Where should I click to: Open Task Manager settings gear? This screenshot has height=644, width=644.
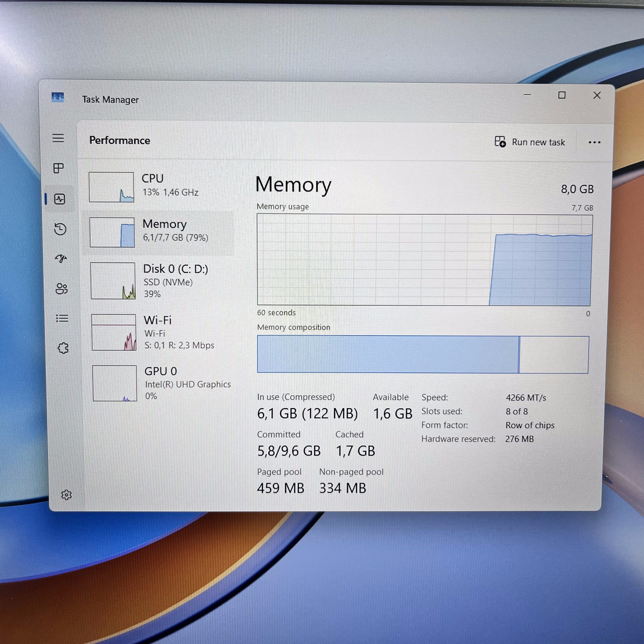[66, 495]
